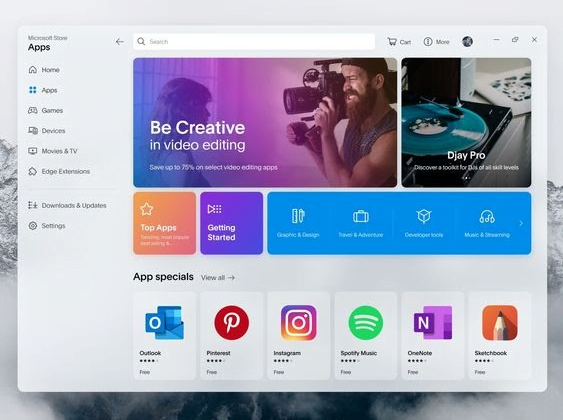Open Edge Extensions section
The height and width of the screenshot is (420, 563).
(59, 172)
